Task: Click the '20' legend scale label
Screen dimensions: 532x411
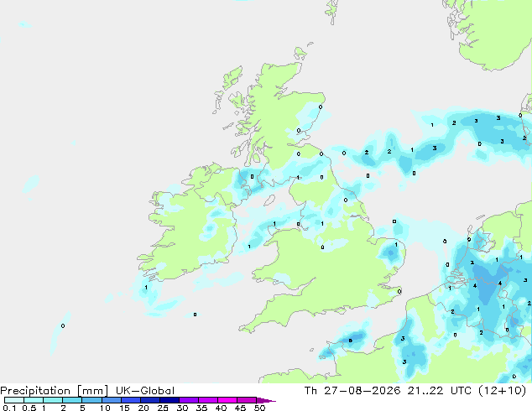Action: tap(143, 408)
